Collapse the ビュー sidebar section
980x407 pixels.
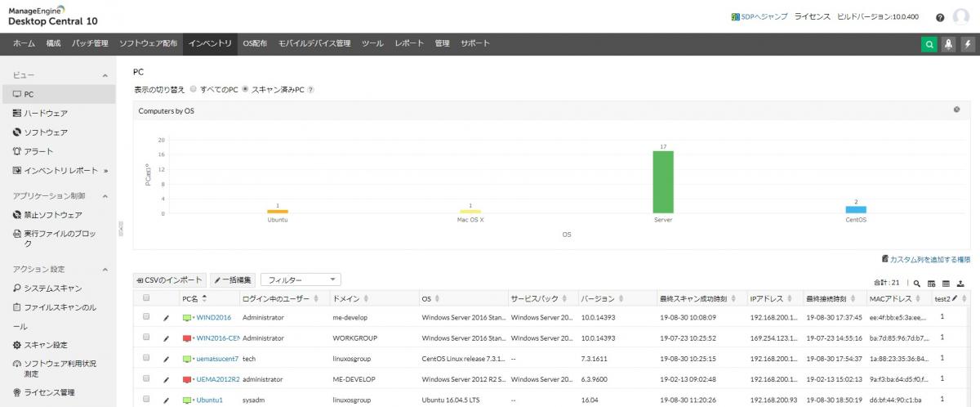coord(105,75)
